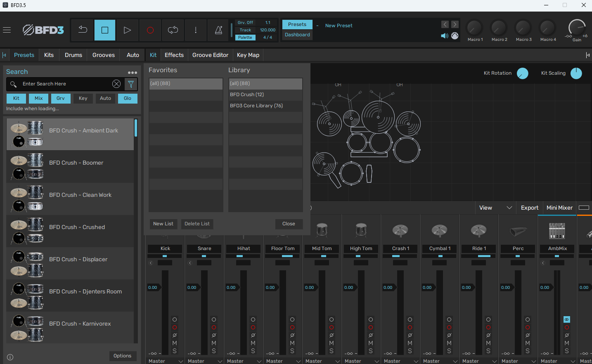
Task: Open the search filter funnel icon
Action: click(x=131, y=84)
